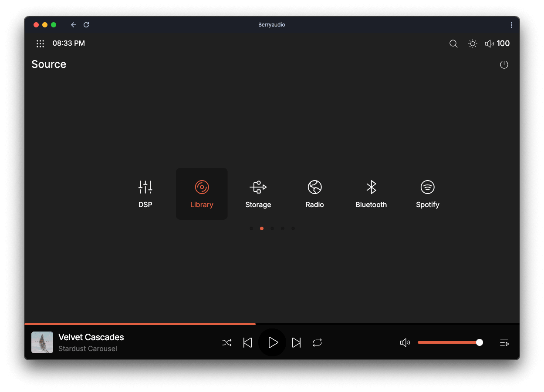This screenshot has width=544, height=392.
Task: Mute the player volume speaker icon
Action: tap(405, 343)
